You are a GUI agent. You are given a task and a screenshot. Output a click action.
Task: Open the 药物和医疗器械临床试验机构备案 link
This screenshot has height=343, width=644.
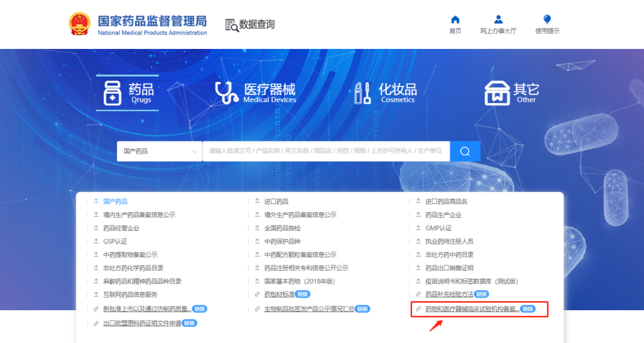coord(472,309)
